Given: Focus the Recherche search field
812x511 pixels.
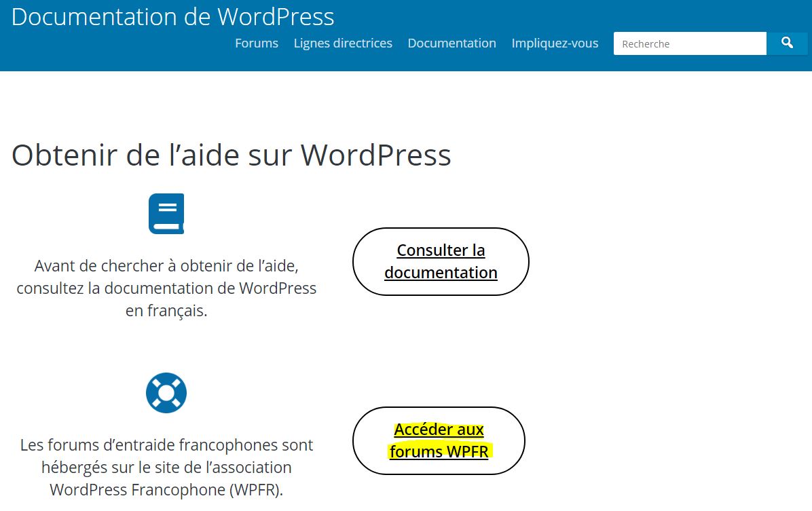Looking at the screenshot, I should point(689,43).
